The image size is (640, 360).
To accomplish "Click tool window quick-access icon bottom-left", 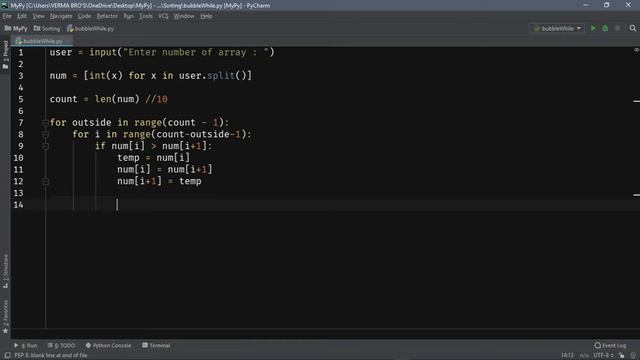I will pyautogui.click(x=7, y=356).
